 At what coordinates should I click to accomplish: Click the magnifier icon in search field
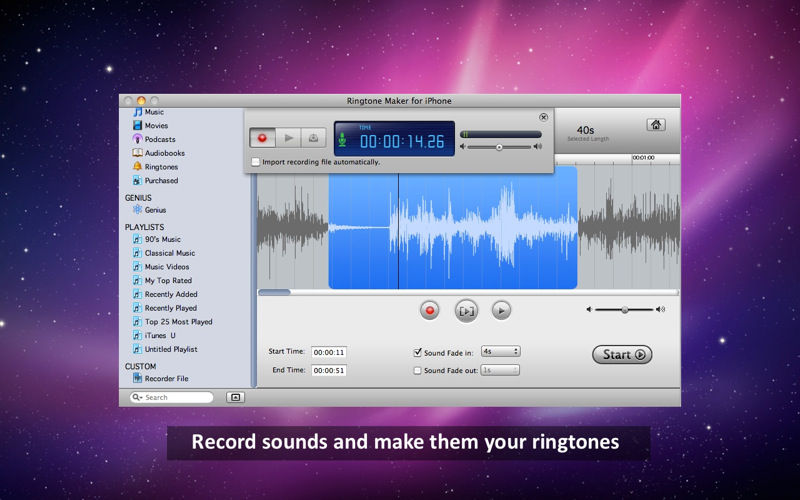[137, 397]
